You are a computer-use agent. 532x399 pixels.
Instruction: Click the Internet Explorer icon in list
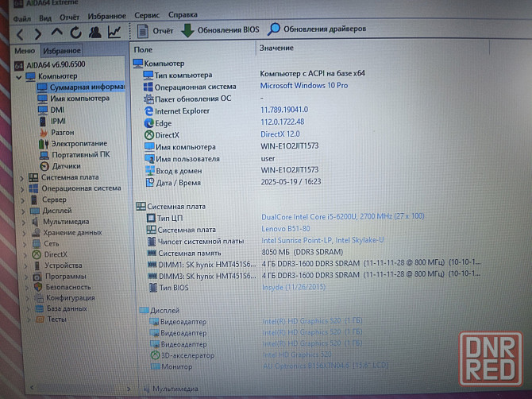click(x=148, y=111)
